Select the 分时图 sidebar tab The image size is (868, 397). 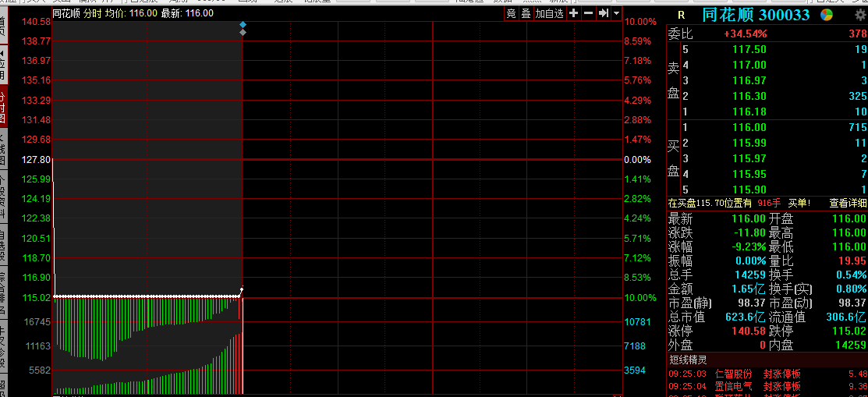[3, 108]
